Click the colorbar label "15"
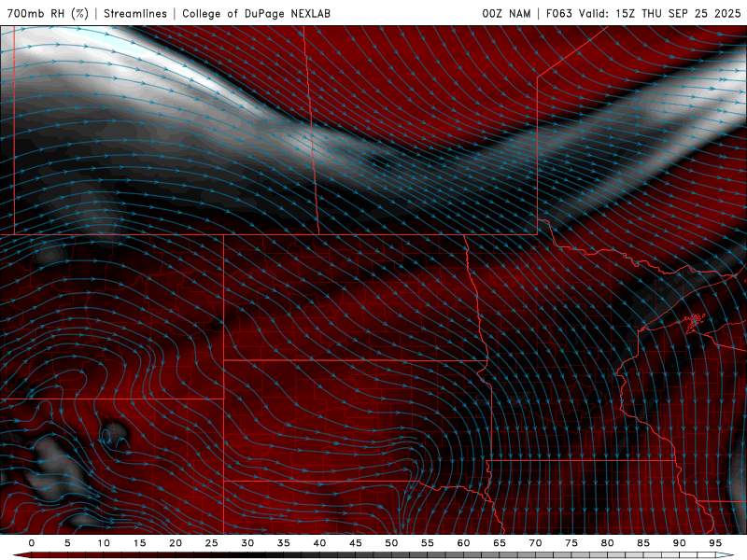747x560 pixels. coord(139,543)
